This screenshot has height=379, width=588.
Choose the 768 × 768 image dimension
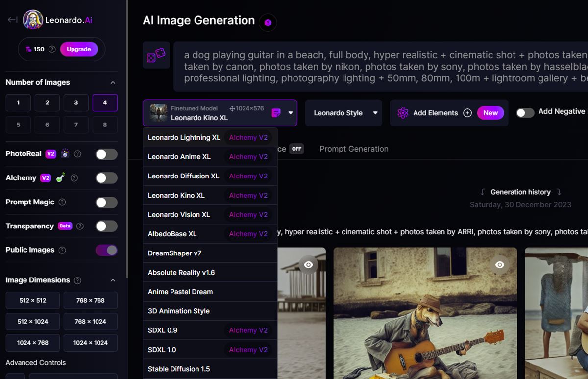(x=91, y=300)
